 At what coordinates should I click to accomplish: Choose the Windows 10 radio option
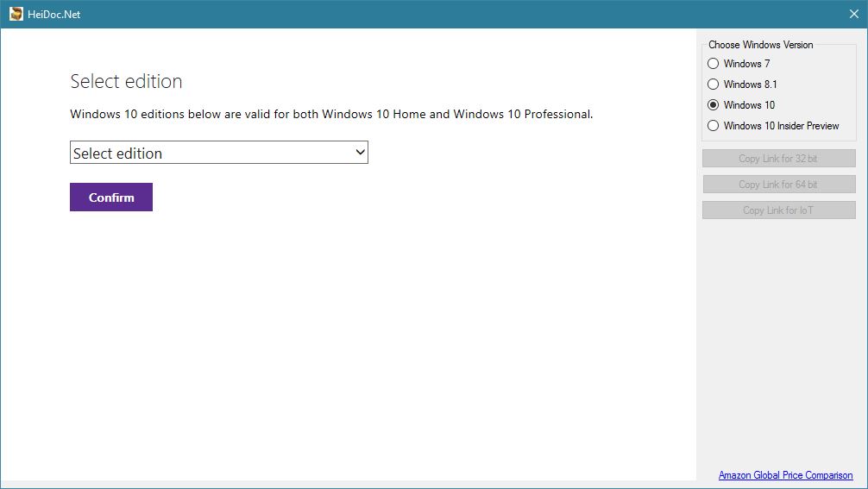coord(713,105)
